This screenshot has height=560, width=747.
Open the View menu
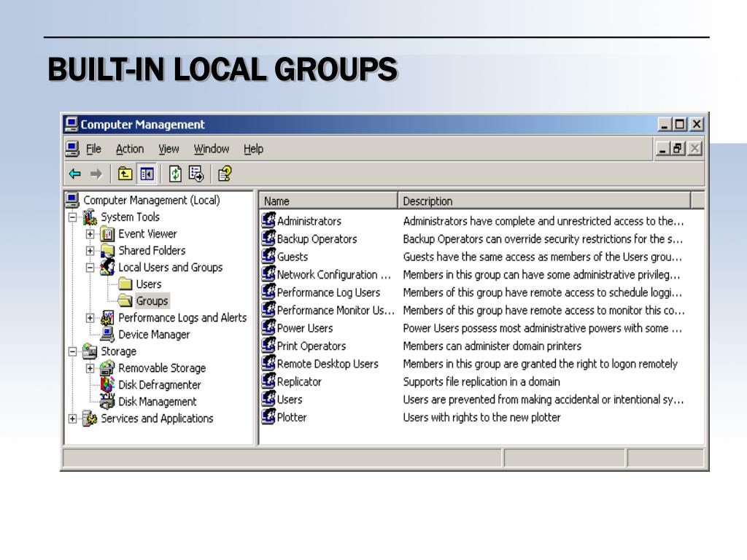click(169, 149)
